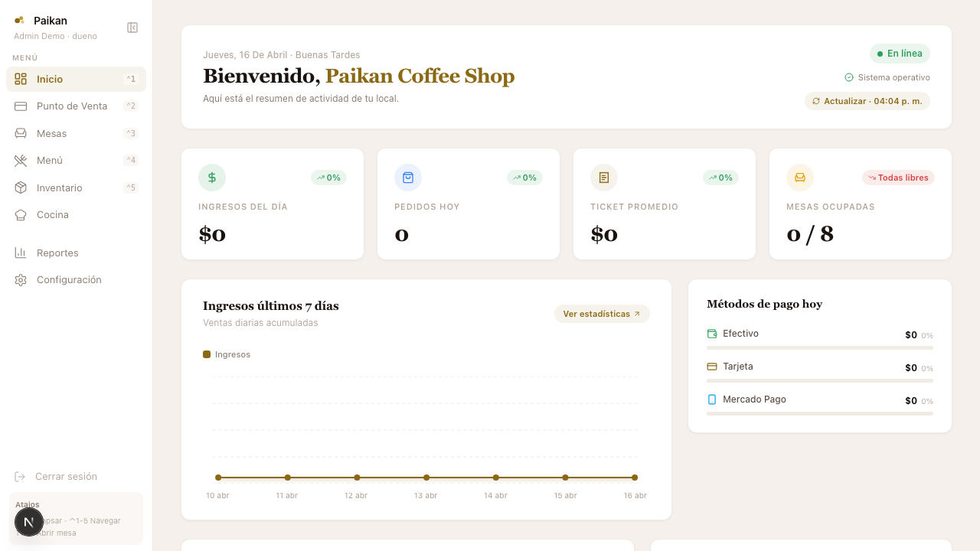The height and width of the screenshot is (551, 980).
Task: Open Ver estadísticas link
Action: [x=602, y=314]
